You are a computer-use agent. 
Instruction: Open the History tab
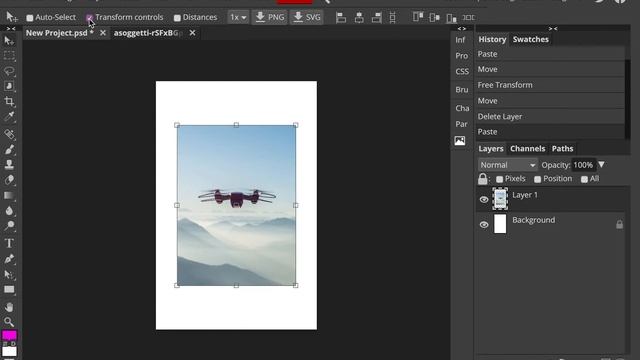492,39
